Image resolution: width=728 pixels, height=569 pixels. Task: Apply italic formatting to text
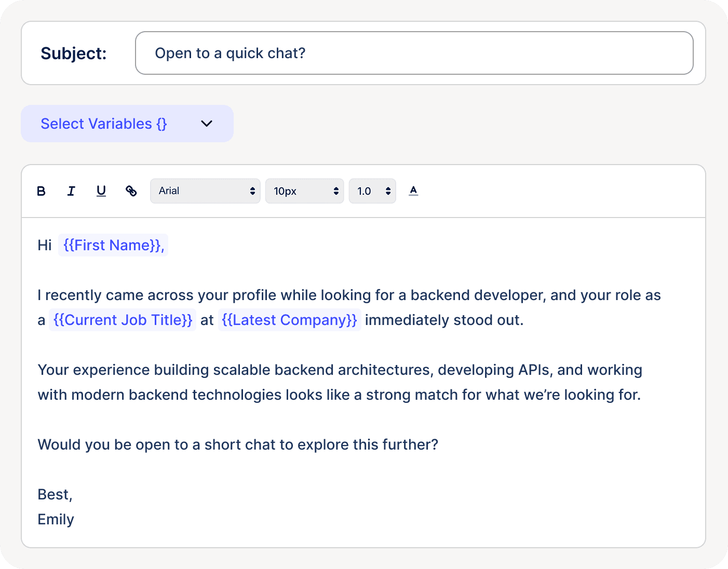click(x=71, y=191)
